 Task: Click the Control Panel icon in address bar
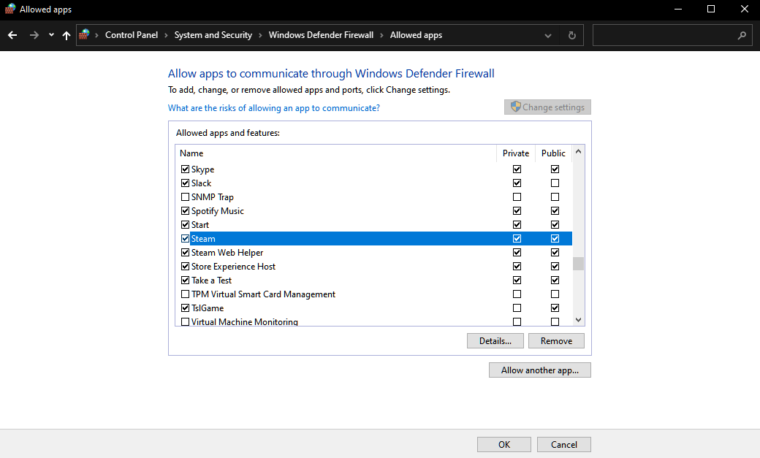point(86,35)
